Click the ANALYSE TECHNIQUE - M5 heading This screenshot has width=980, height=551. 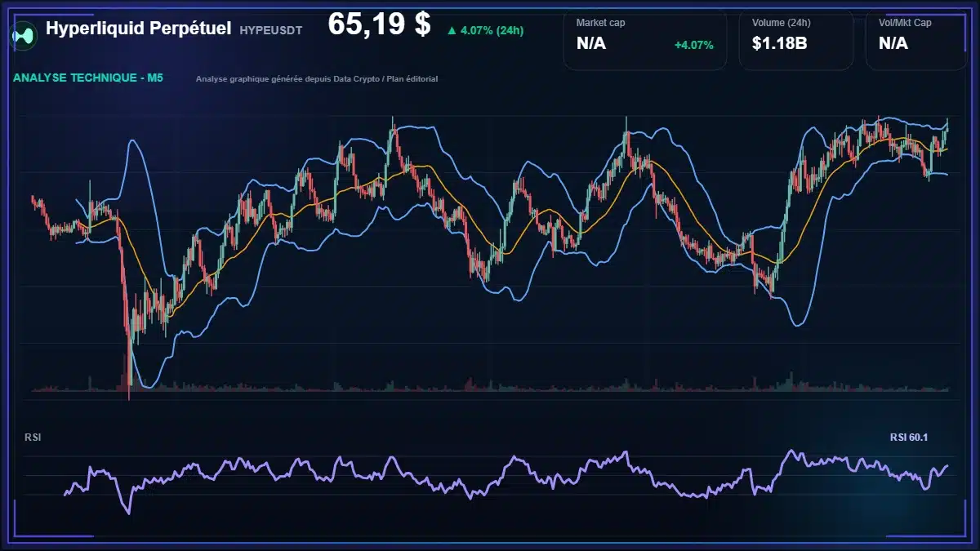(x=89, y=78)
